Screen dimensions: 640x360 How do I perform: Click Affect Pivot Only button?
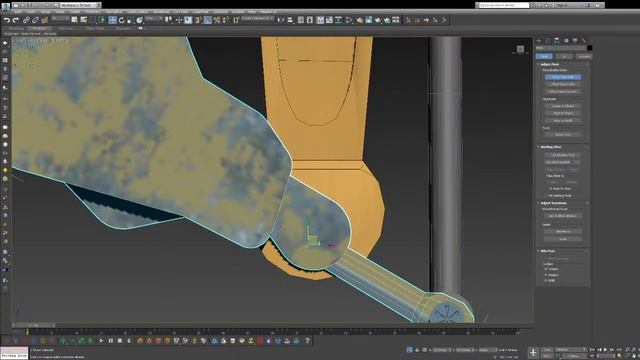pos(563,77)
